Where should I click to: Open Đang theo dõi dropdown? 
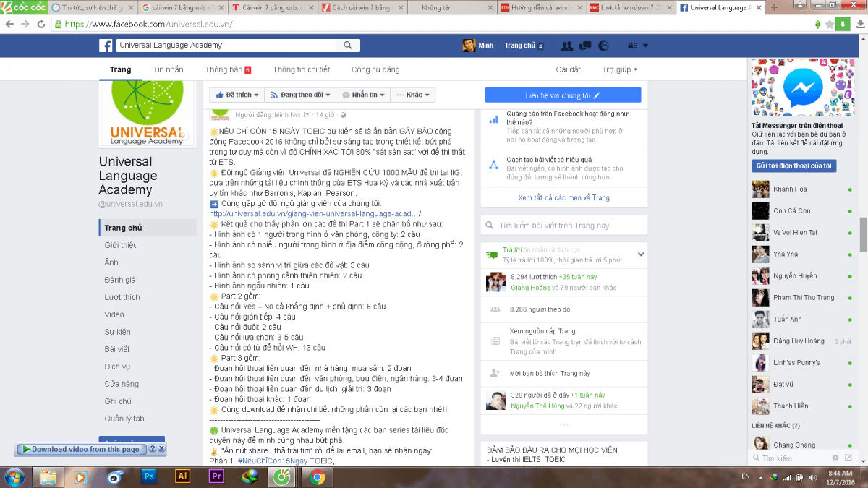[302, 95]
